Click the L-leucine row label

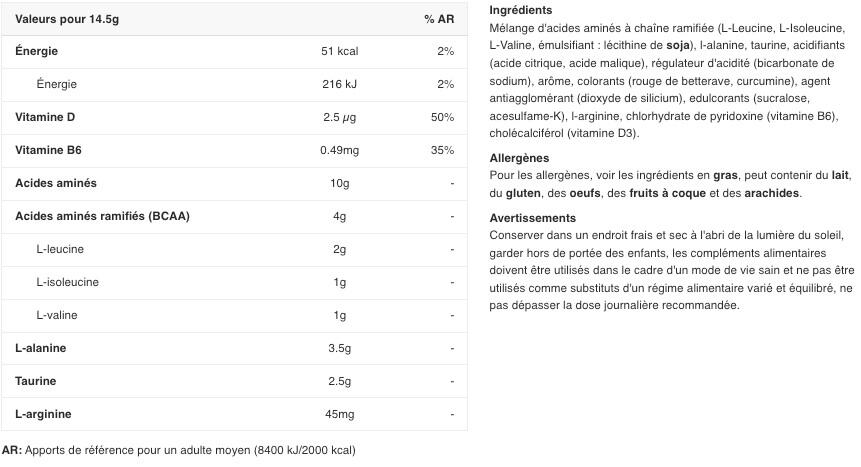pyautogui.click(x=60, y=249)
